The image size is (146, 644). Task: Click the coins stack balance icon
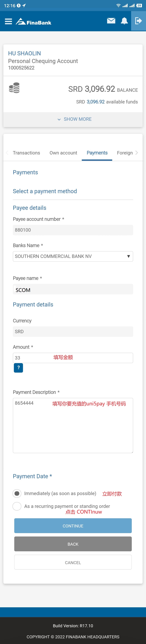tap(14, 88)
